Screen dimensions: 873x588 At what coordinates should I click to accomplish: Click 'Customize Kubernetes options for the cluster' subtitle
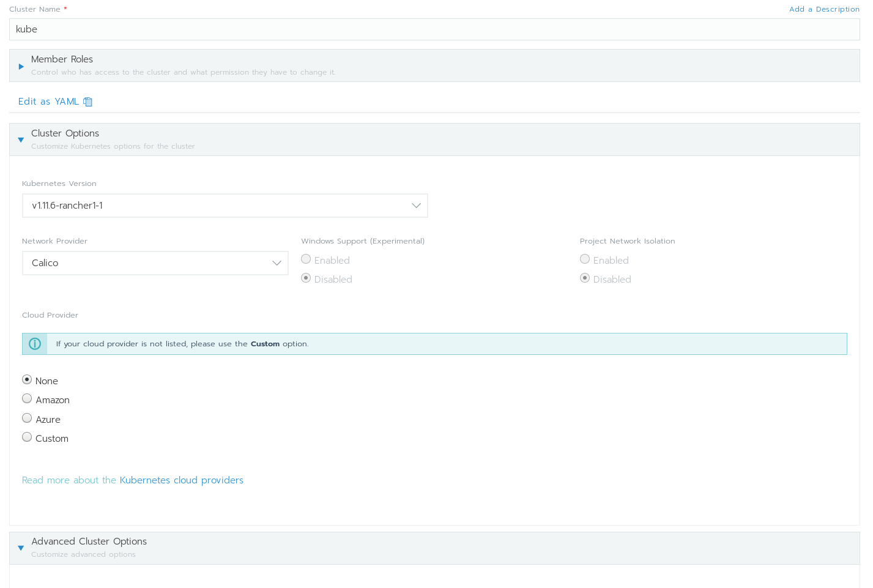click(x=113, y=146)
